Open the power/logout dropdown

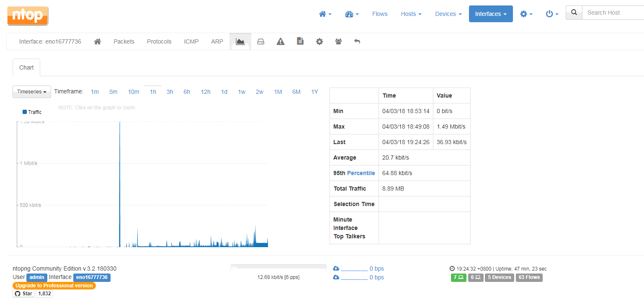(552, 14)
